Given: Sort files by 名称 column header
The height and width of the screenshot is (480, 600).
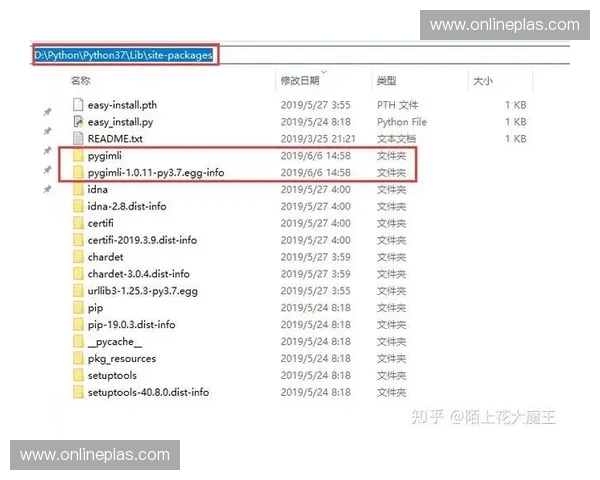Looking at the screenshot, I should (x=81, y=80).
